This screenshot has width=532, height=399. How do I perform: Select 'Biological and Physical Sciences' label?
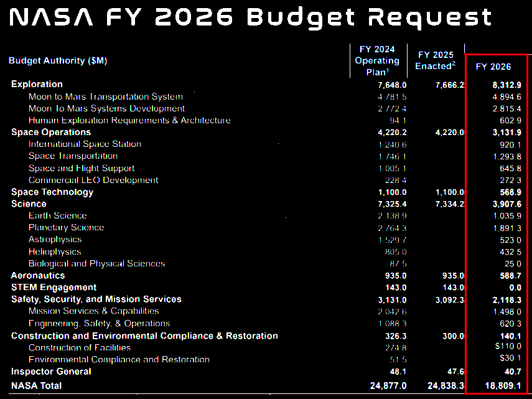[97, 264]
